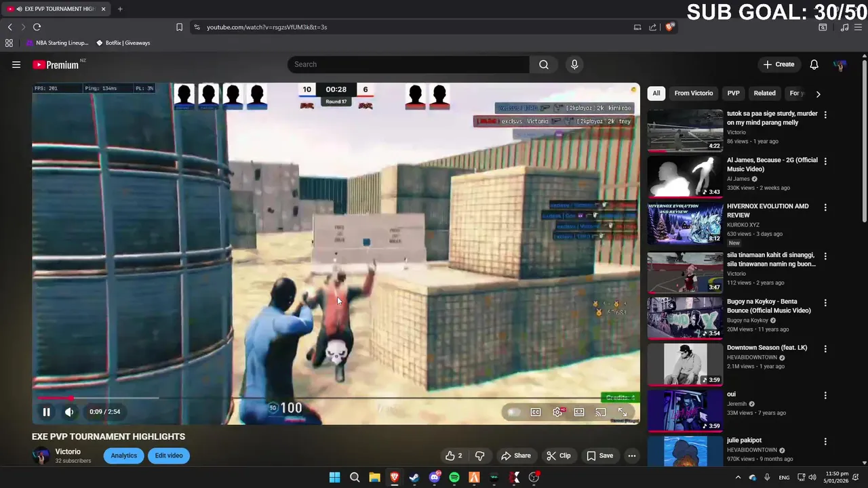
Task: Open the browser apps grid icon
Action: click(9, 43)
